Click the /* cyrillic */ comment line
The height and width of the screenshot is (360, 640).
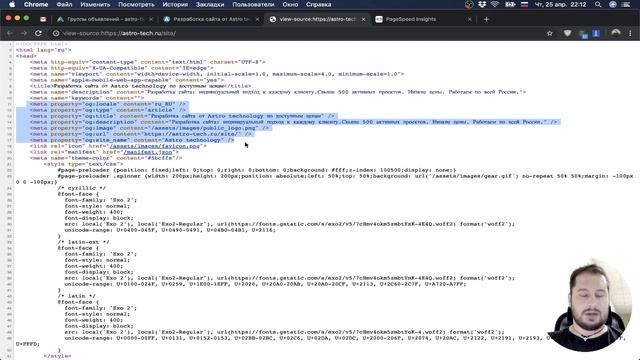coord(82,188)
